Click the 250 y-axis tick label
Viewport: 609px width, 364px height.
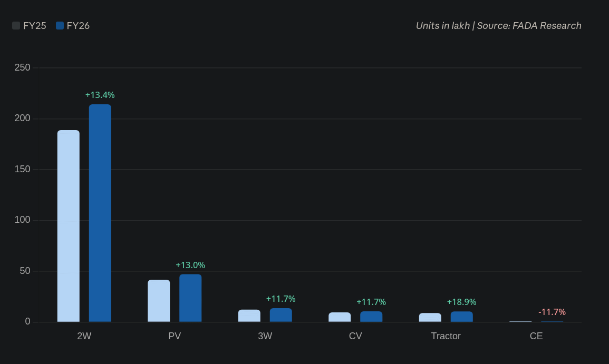click(23, 67)
